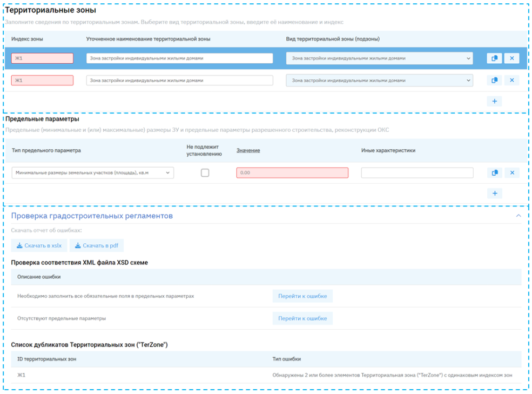Screen dimensions: 532x394
Task: Remove the second Ж1 zone row
Action: tap(511, 81)
